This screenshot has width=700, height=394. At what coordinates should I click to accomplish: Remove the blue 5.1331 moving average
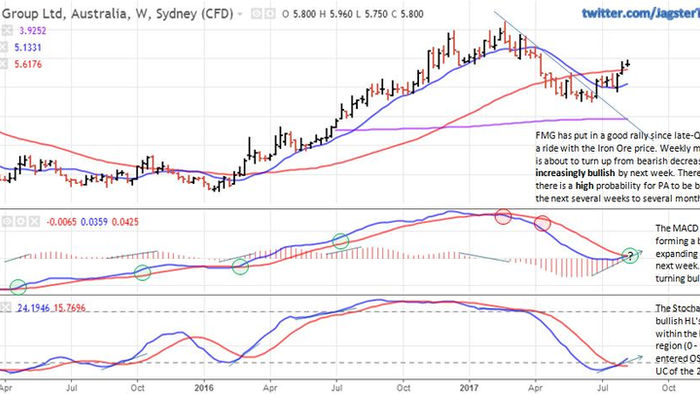[4, 47]
